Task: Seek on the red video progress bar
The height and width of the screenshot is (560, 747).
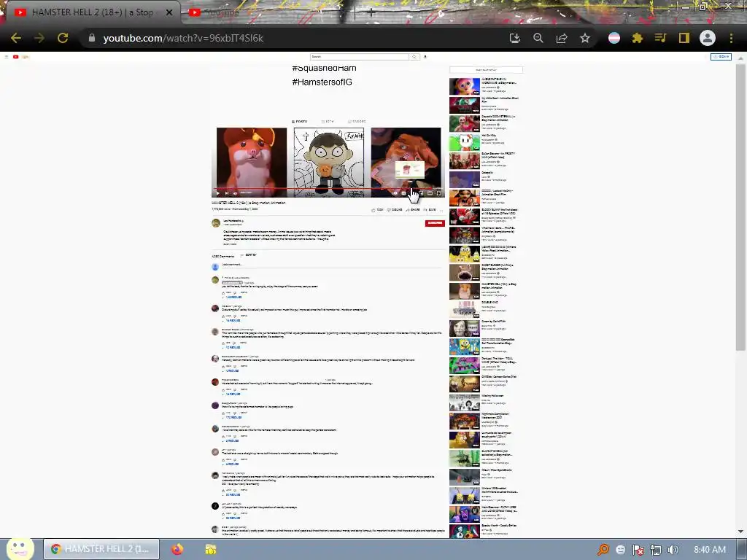Action: tap(328, 189)
